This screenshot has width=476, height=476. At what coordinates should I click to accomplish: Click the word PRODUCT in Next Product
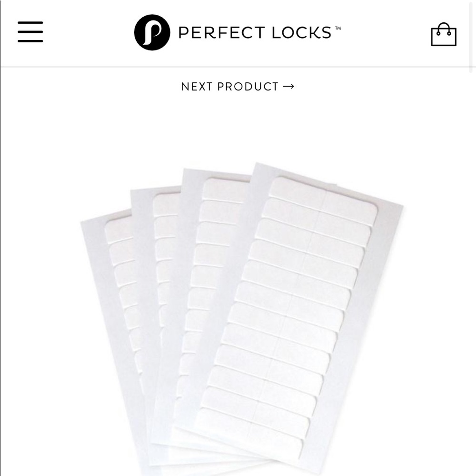248,87
